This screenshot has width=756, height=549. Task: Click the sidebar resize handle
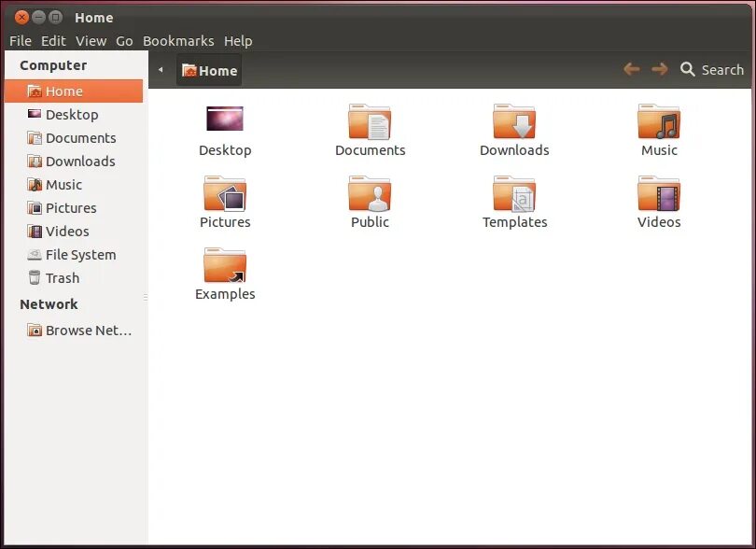click(x=147, y=299)
